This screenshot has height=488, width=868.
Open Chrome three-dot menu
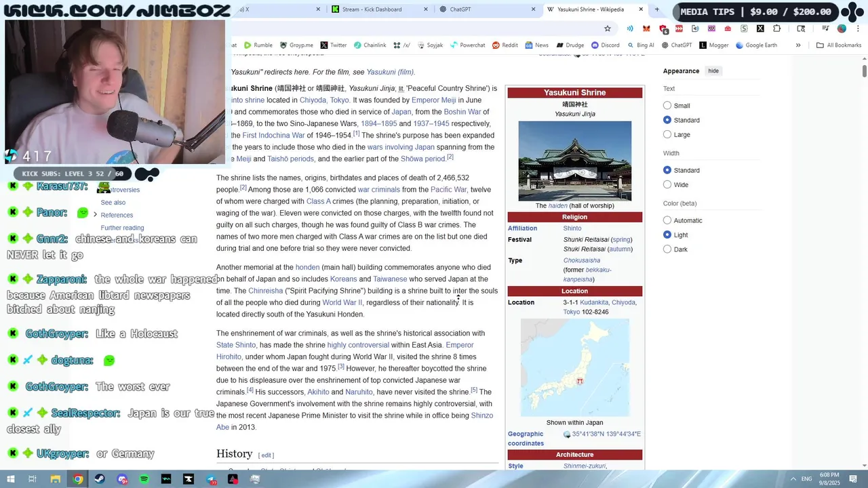(858, 28)
